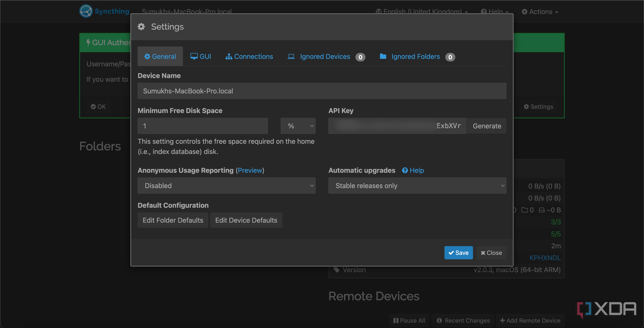644x328 pixels.
Task: Click the Version tag icon
Action: [x=336, y=270]
